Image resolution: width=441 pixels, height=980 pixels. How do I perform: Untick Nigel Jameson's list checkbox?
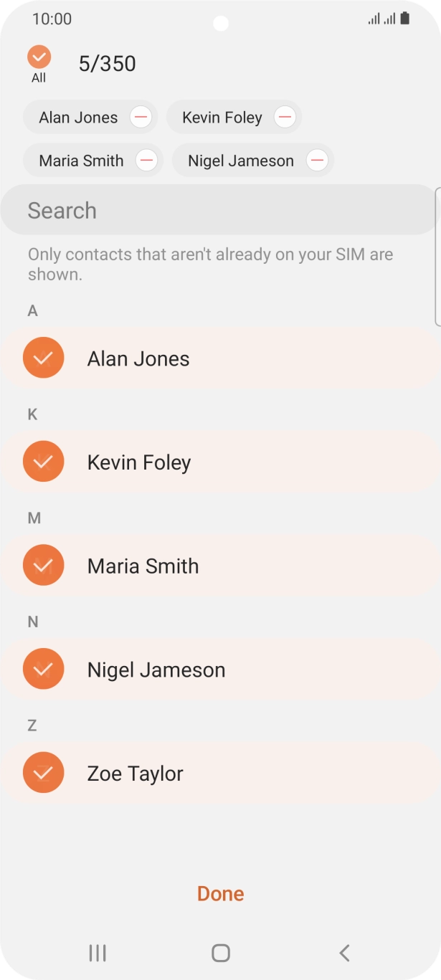pyautogui.click(x=43, y=669)
